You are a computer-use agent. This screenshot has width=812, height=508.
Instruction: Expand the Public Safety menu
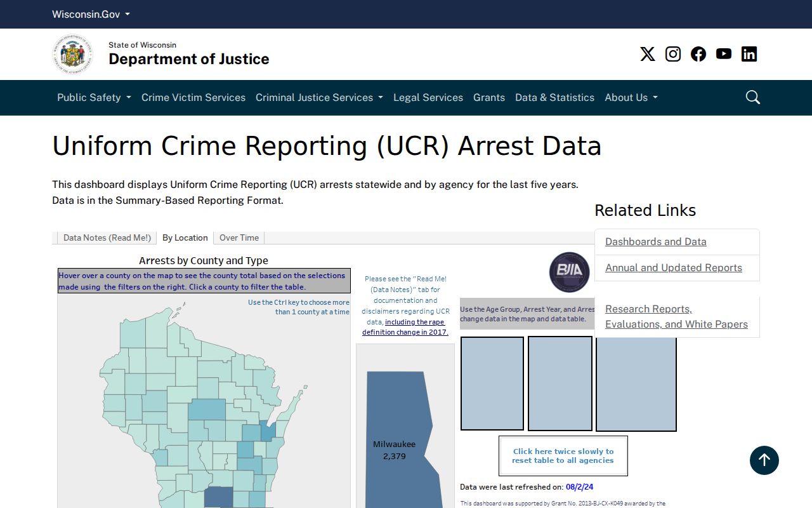(94, 97)
